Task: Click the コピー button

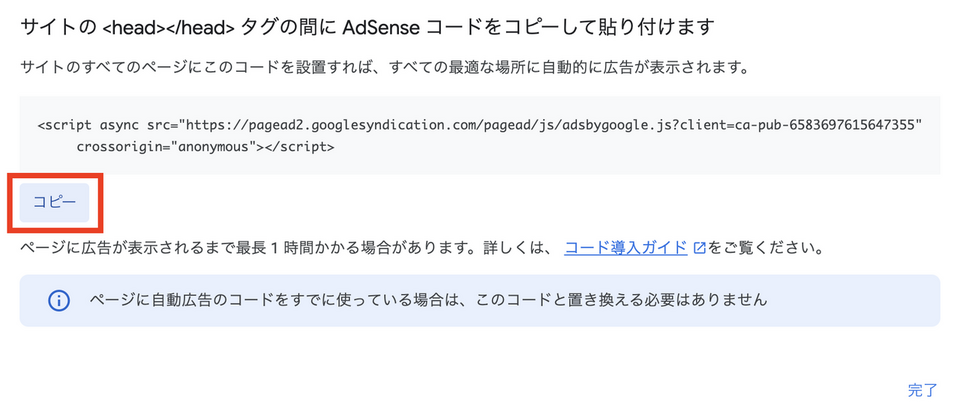Action: (x=54, y=202)
